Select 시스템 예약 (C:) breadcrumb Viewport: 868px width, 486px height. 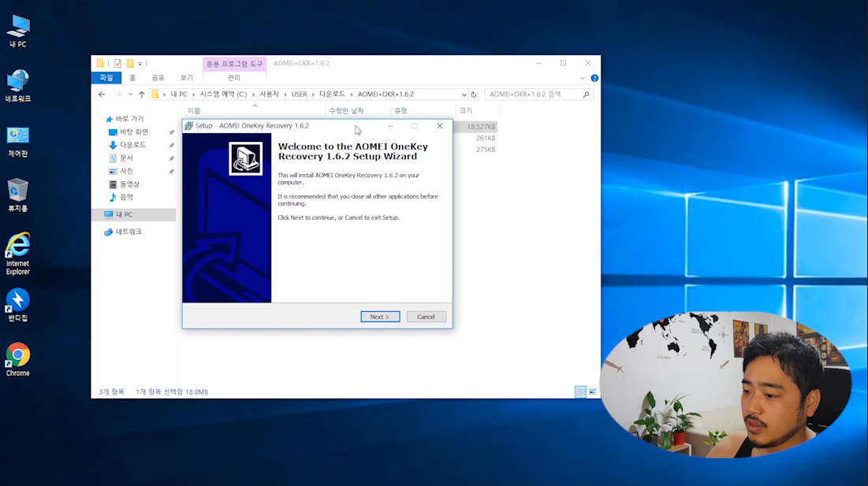tap(223, 95)
